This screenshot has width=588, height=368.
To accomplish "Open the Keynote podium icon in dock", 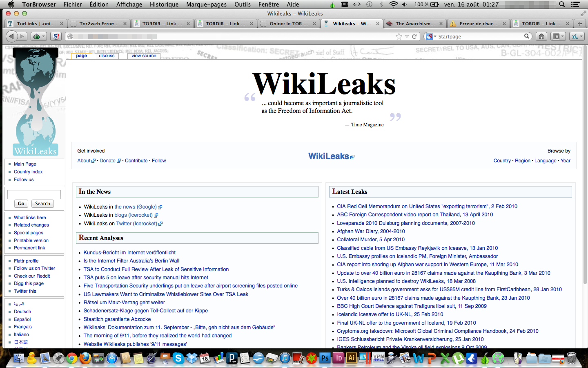I will click(165, 359).
